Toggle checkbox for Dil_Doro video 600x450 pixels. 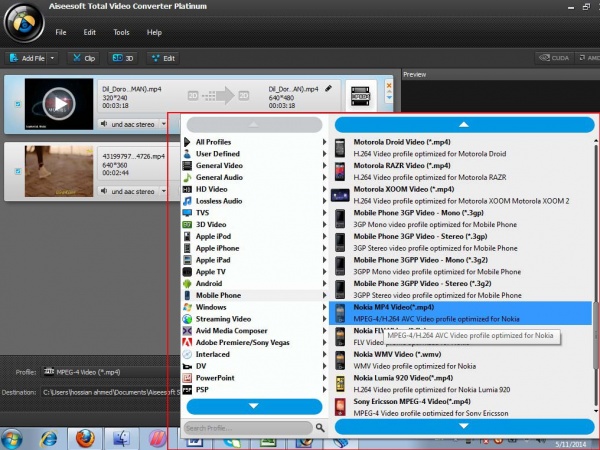18,104
